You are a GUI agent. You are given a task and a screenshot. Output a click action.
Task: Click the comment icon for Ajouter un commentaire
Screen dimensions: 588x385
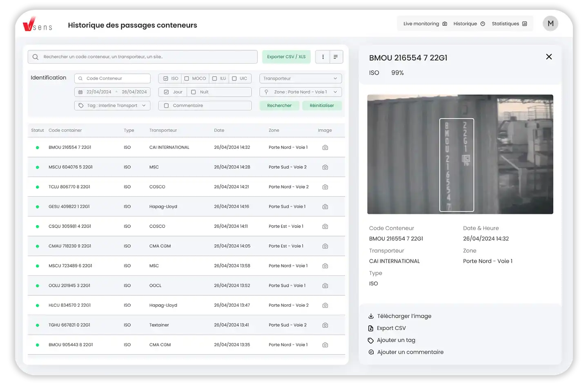pos(371,352)
